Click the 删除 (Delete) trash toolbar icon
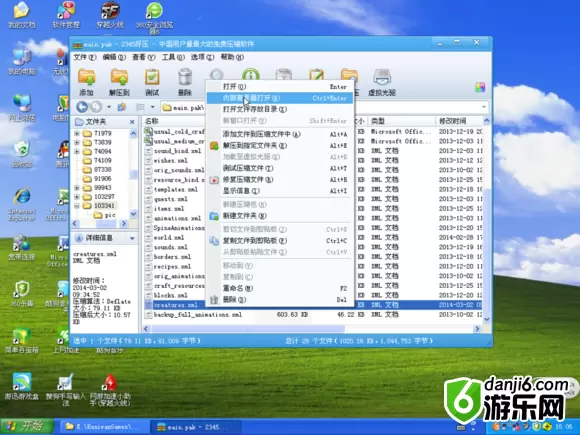Image resolution: width=580 pixels, height=435 pixels. point(185,82)
